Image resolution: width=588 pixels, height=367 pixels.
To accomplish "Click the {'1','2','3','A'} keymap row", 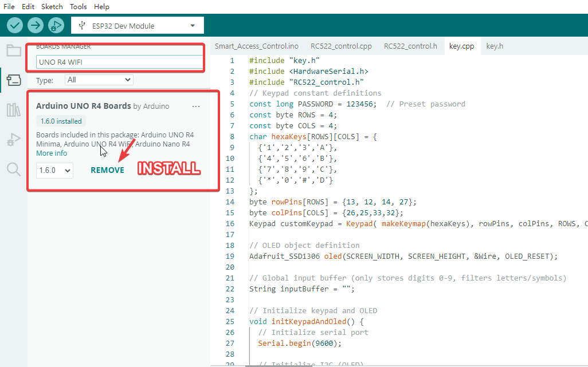I will (297, 148).
